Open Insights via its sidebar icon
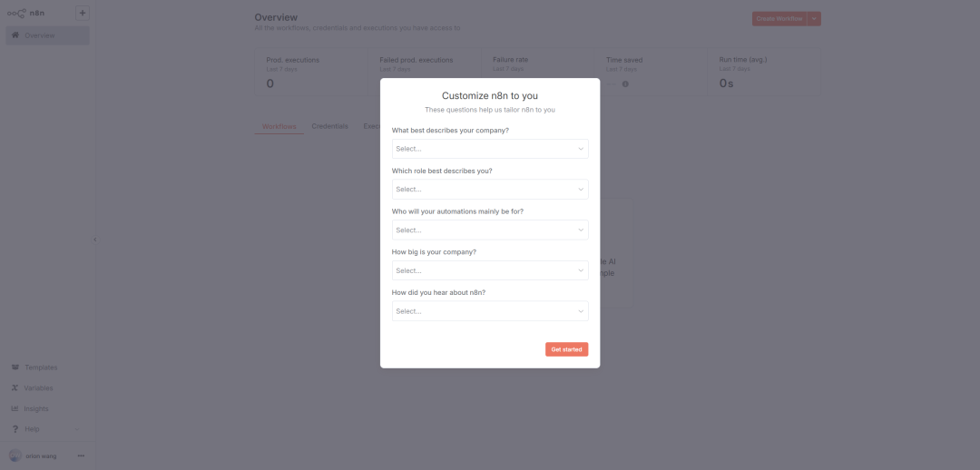 point(15,409)
